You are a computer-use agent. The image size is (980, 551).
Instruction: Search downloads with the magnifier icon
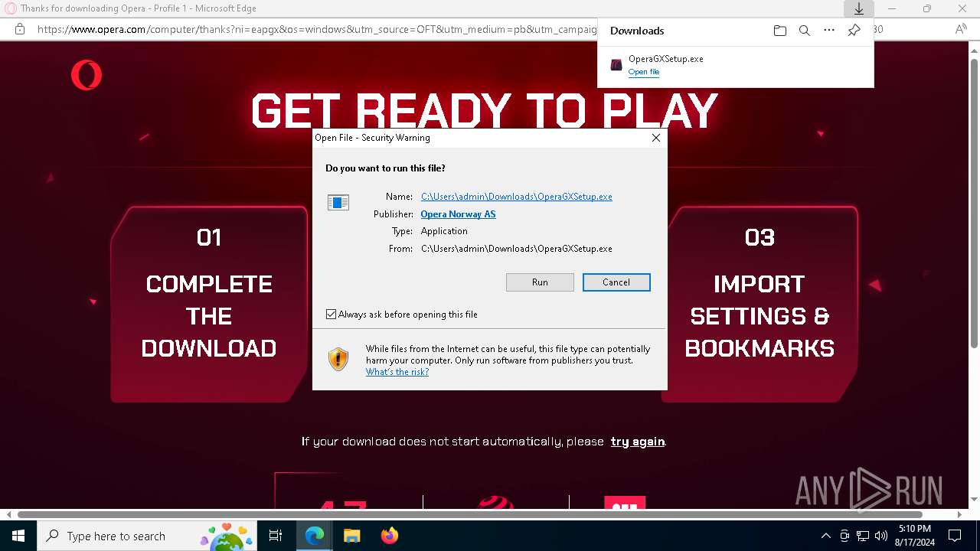[804, 31]
